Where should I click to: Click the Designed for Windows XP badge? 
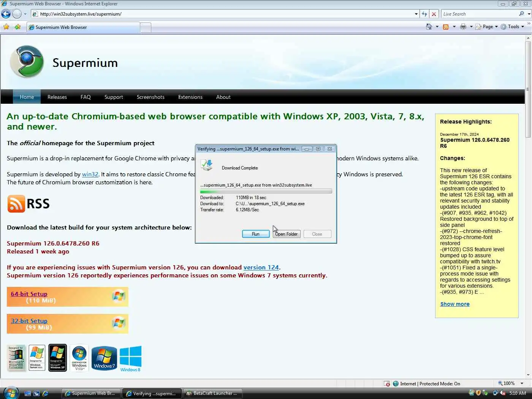58,358
